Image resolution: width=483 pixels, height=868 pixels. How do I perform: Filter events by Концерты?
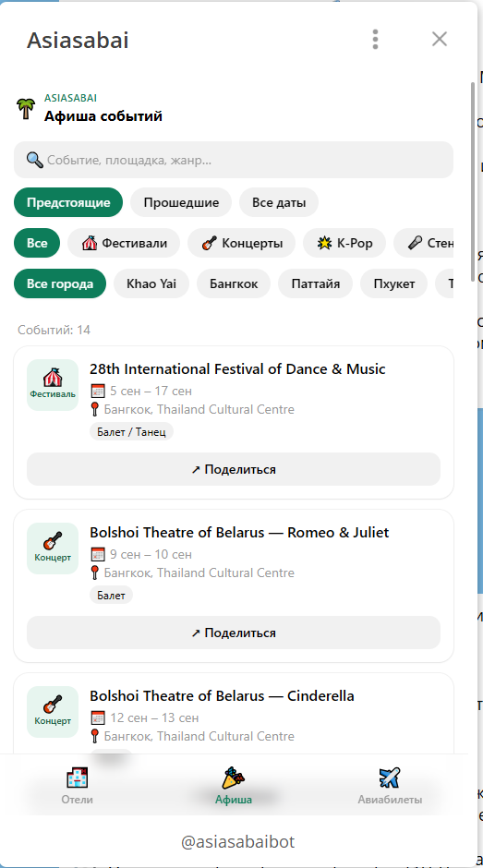coord(242,243)
